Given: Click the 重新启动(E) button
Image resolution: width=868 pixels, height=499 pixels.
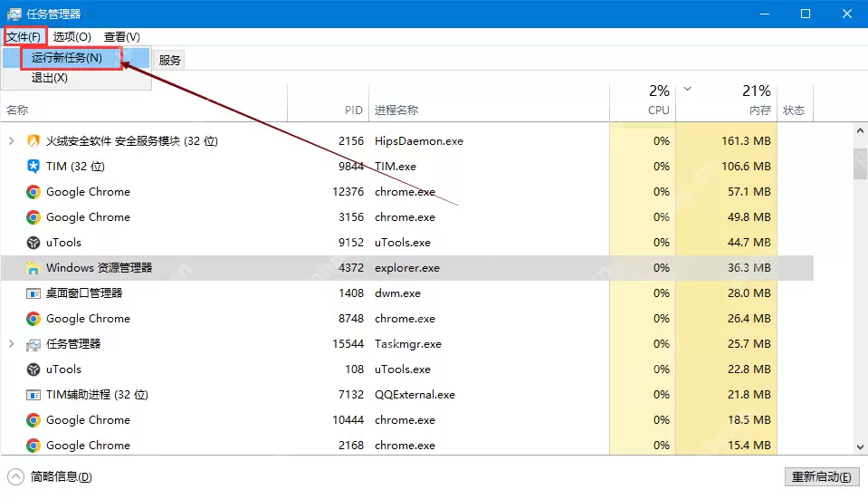Looking at the screenshot, I should 822,477.
